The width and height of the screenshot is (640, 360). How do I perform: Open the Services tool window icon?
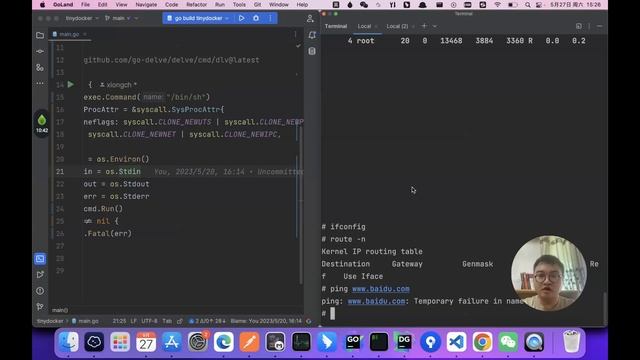(x=40, y=275)
